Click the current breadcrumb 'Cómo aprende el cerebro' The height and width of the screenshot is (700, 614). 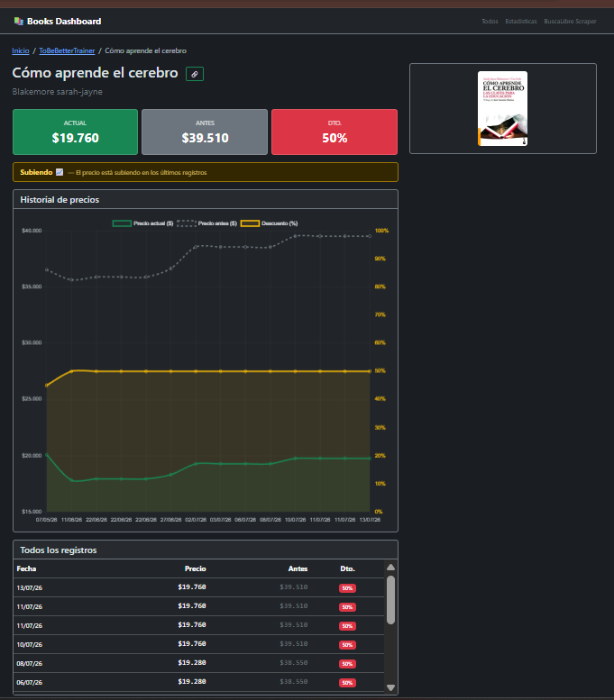tap(146, 50)
